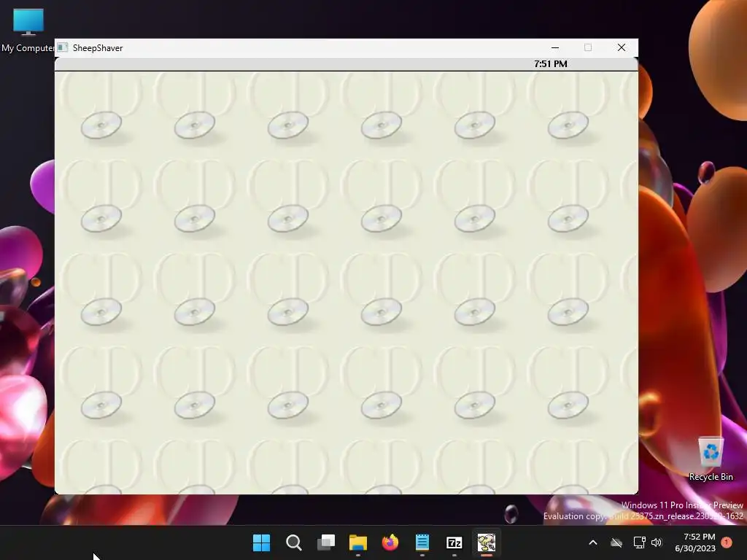Close the SheepShaver window
747x560 pixels.
[x=622, y=47]
